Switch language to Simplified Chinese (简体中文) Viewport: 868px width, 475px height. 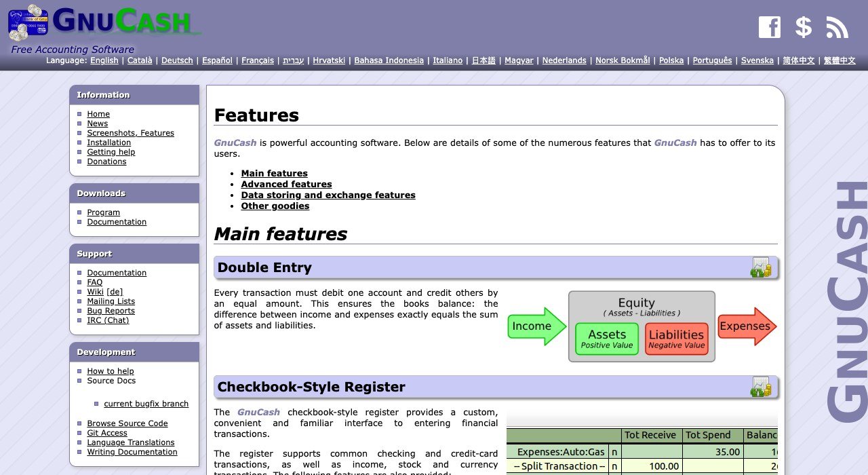pos(799,60)
